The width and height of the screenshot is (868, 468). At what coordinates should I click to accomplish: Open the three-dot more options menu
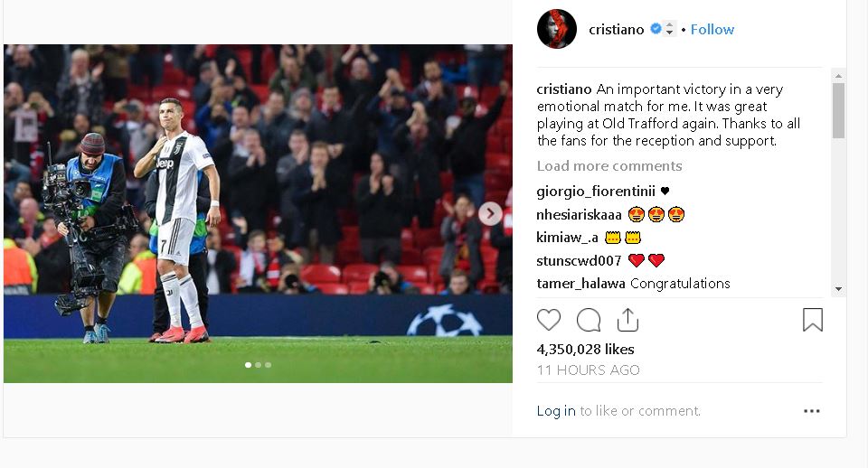coord(812,411)
